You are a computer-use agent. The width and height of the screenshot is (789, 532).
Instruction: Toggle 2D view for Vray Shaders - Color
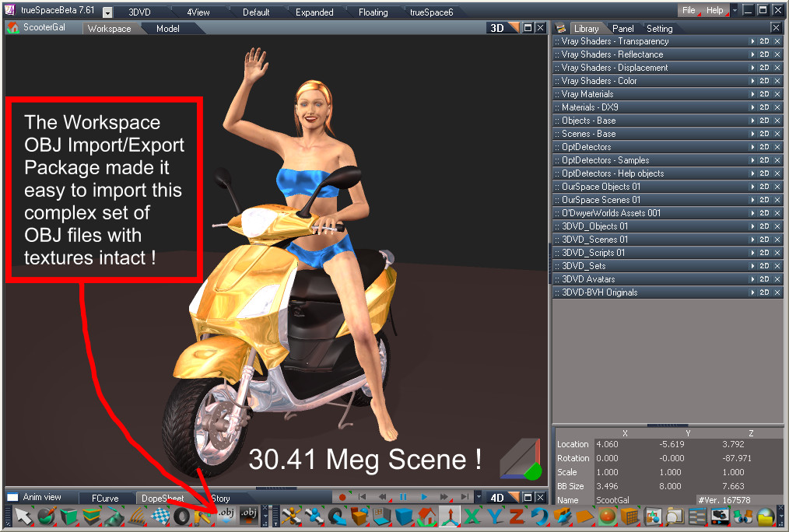764,81
